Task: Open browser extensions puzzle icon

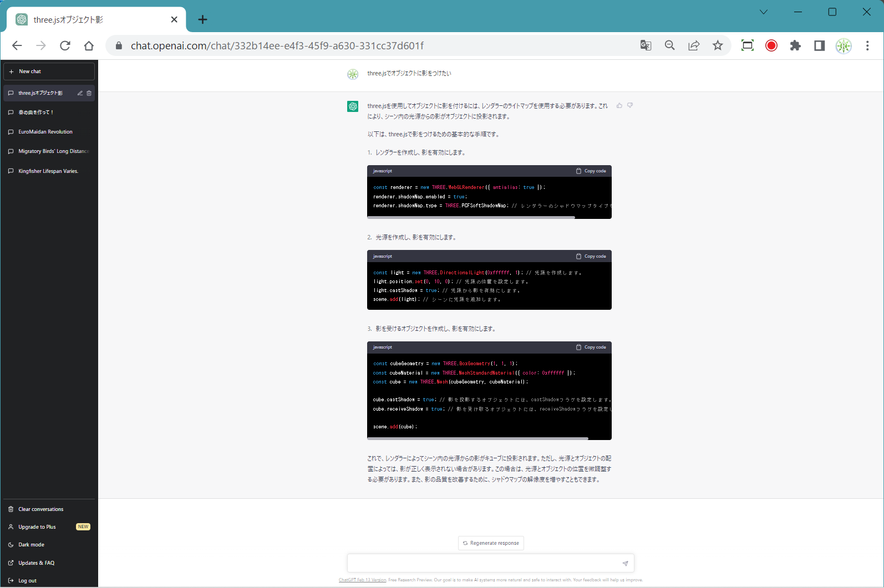Action: [795, 45]
